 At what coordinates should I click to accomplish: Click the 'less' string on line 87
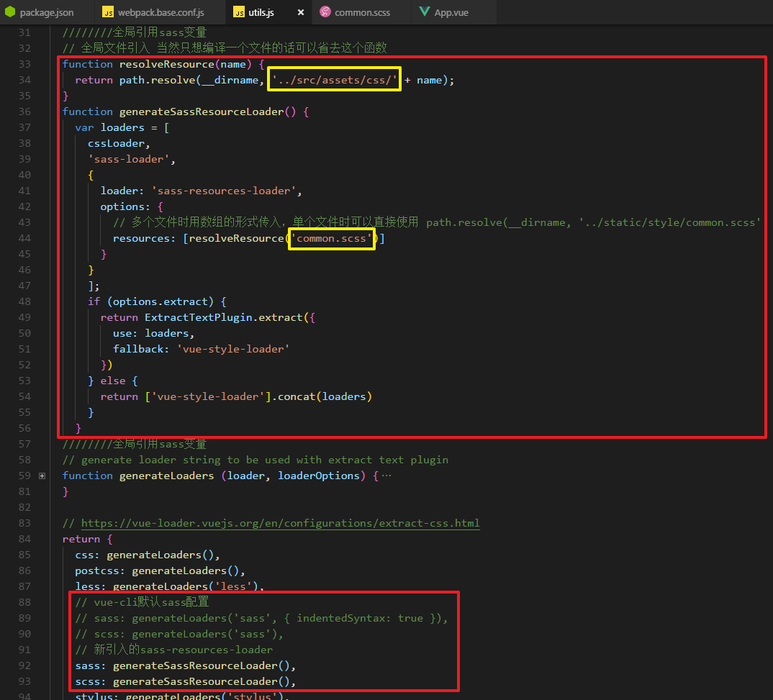point(233,586)
